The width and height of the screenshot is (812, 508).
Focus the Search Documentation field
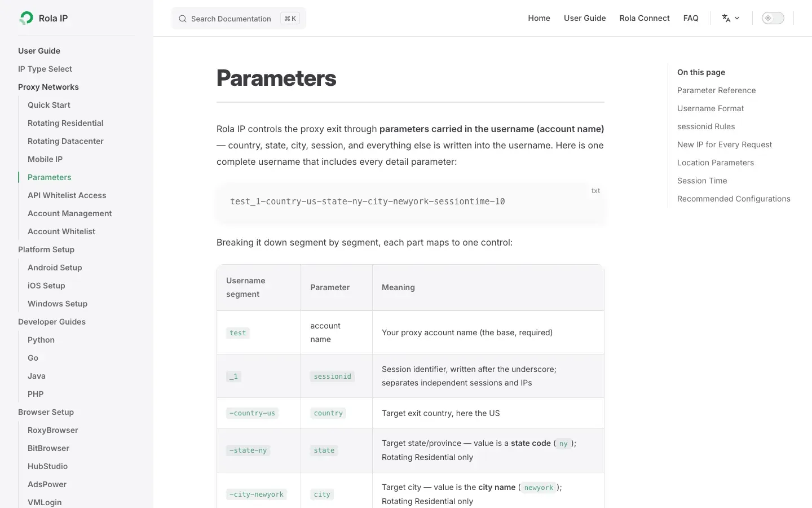(239, 19)
